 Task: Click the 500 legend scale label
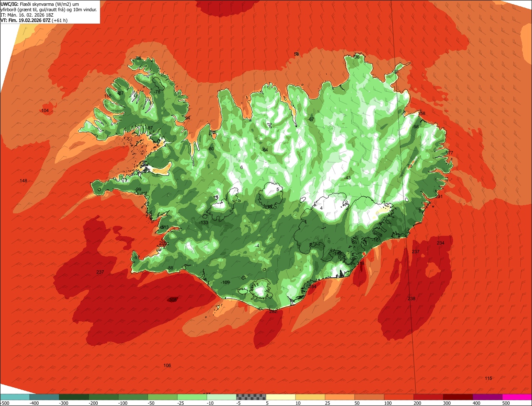click(506, 403)
